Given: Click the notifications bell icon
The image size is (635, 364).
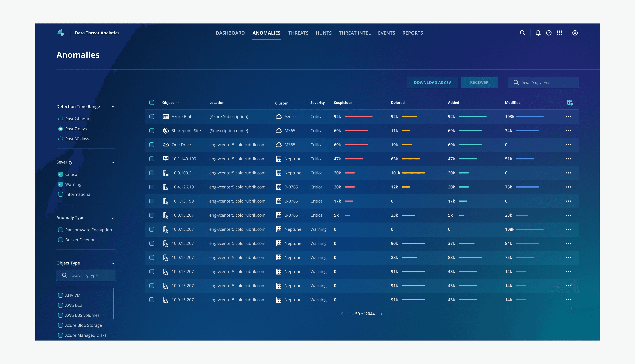Looking at the screenshot, I should pyautogui.click(x=538, y=33).
